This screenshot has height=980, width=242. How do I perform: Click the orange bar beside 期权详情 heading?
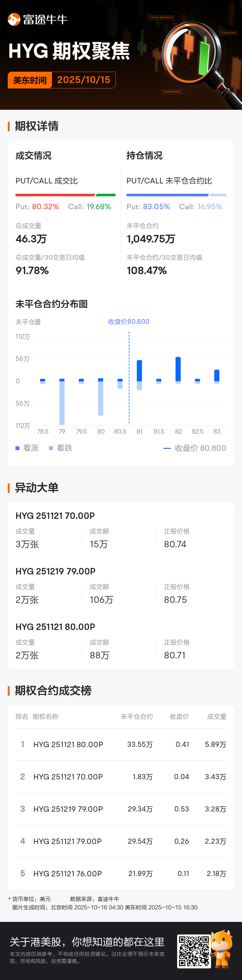(x=9, y=126)
